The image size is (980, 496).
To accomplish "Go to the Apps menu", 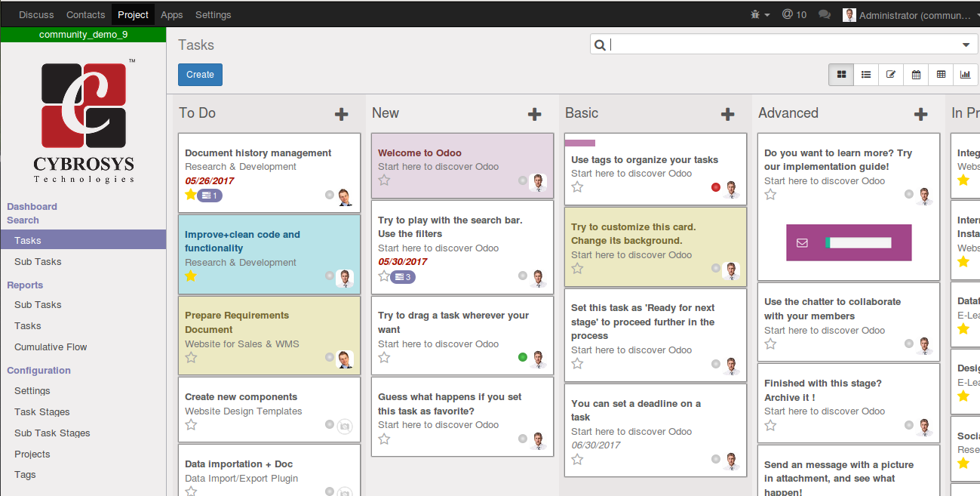I will [172, 15].
